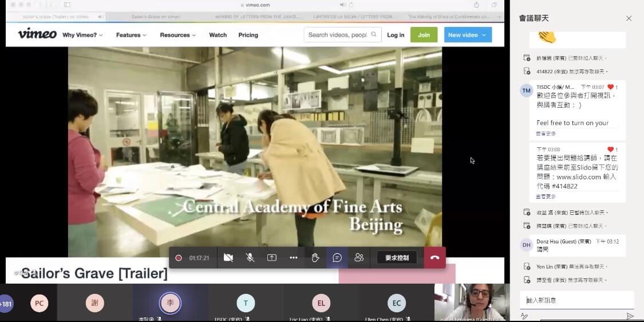Unmute the microphone in meeting toolbar
This screenshot has width=644, height=322.
coord(250,258)
